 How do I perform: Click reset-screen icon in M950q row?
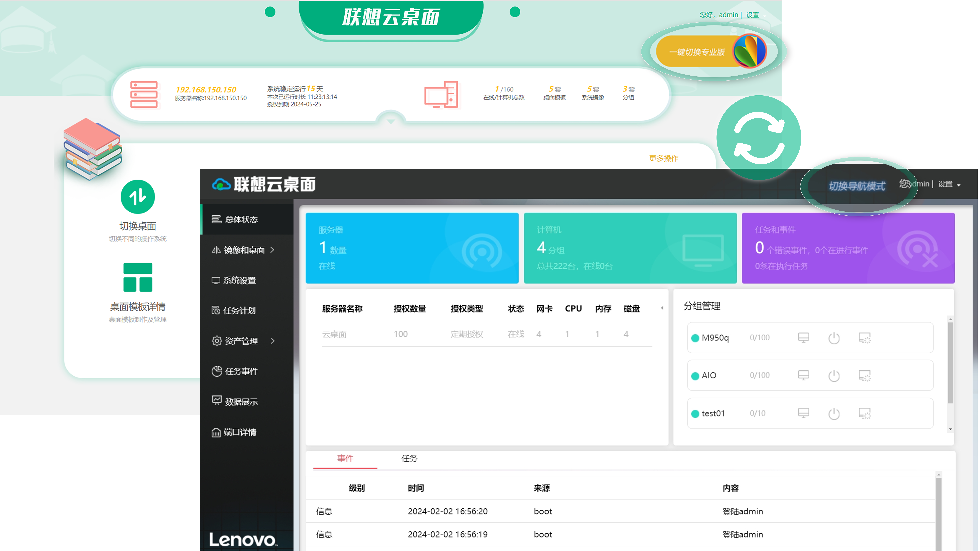(x=865, y=338)
